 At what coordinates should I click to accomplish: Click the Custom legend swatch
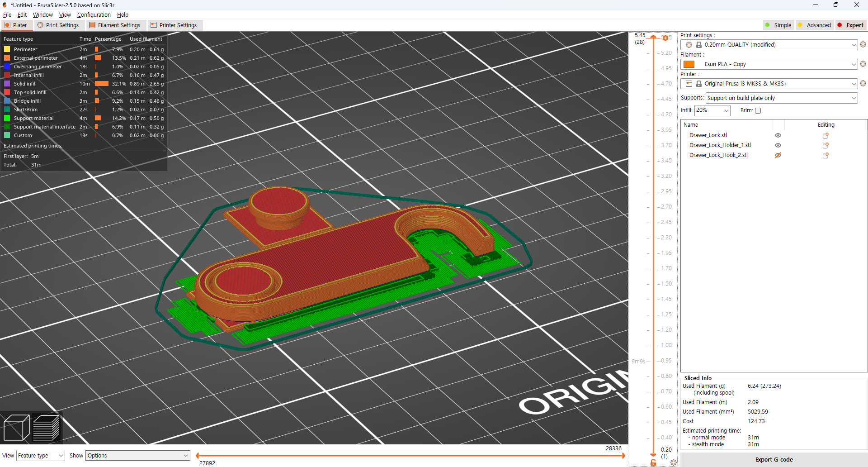pos(7,135)
